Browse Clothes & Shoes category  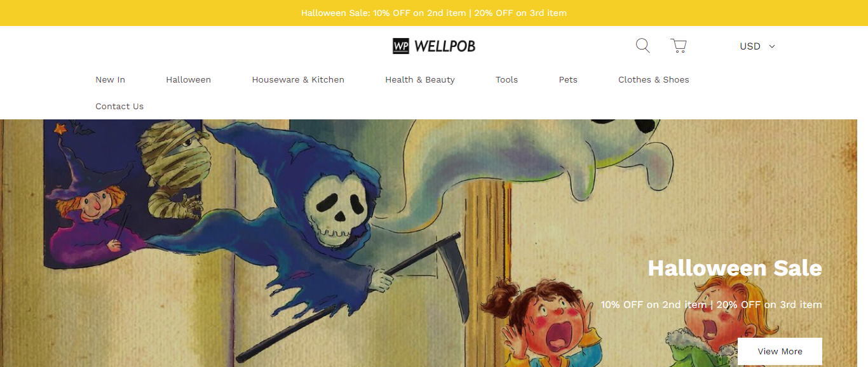tap(653, 79)
